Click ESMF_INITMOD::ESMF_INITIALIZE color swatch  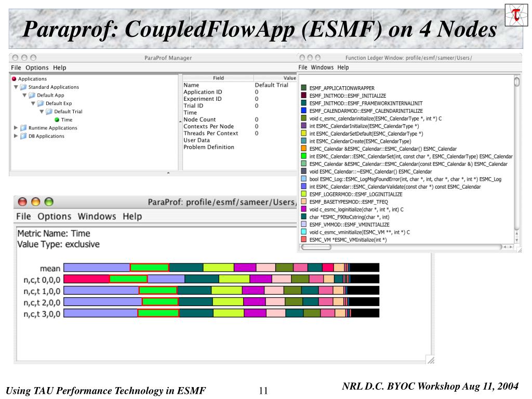(x=303, y=96)
